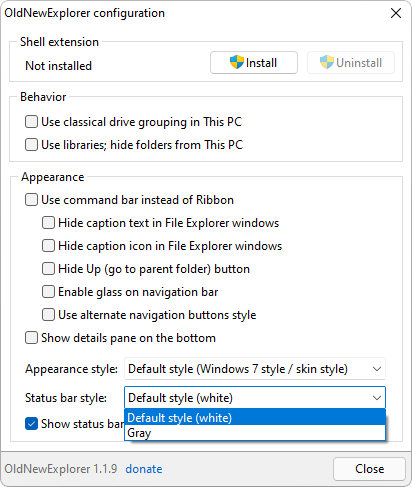The image size is (412, 487).
Task: Turn on Enable glass on navigation bar
Action: [48, 292]
